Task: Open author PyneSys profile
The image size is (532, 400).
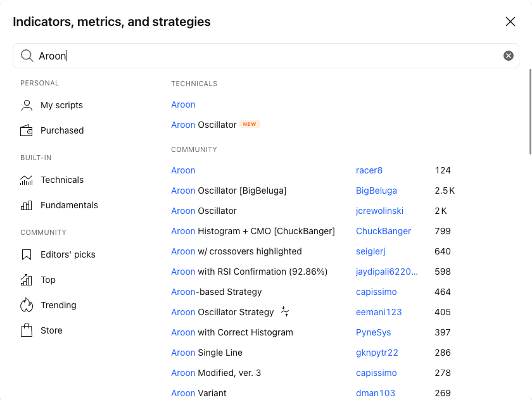Action: [x=373, y=332]
